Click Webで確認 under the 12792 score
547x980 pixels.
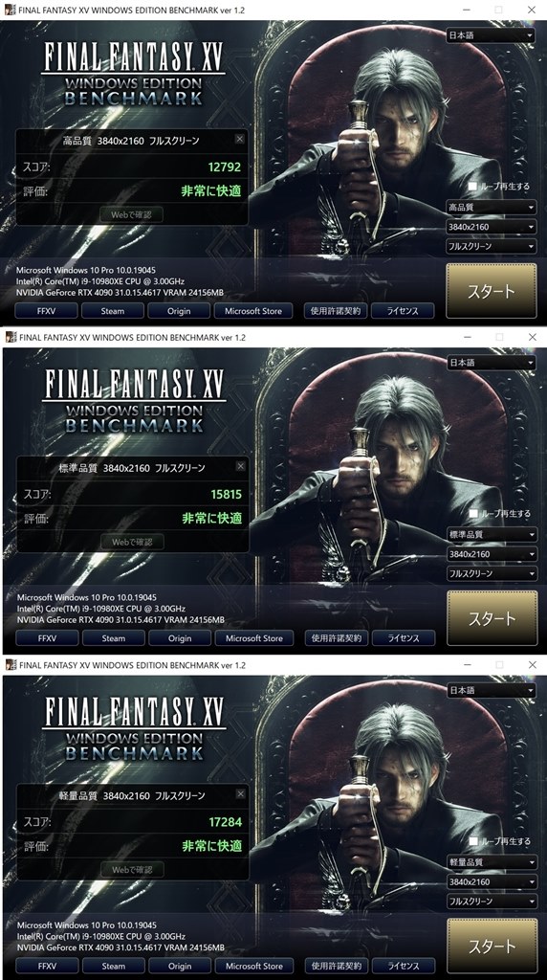tap(131, 214)
